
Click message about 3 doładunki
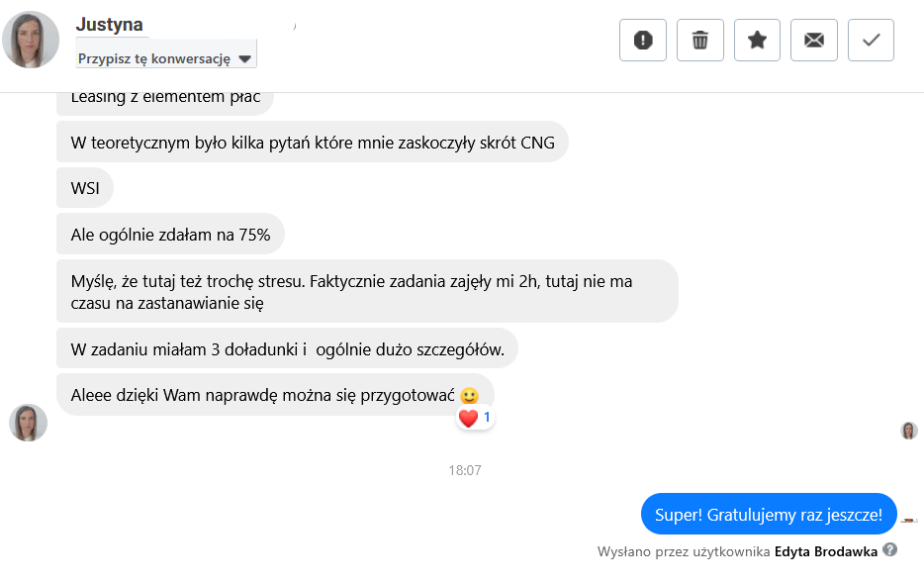tap(287, 348)
